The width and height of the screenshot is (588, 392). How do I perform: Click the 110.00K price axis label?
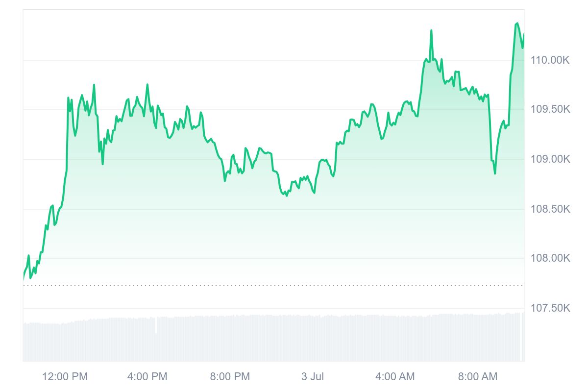[550, 60]
